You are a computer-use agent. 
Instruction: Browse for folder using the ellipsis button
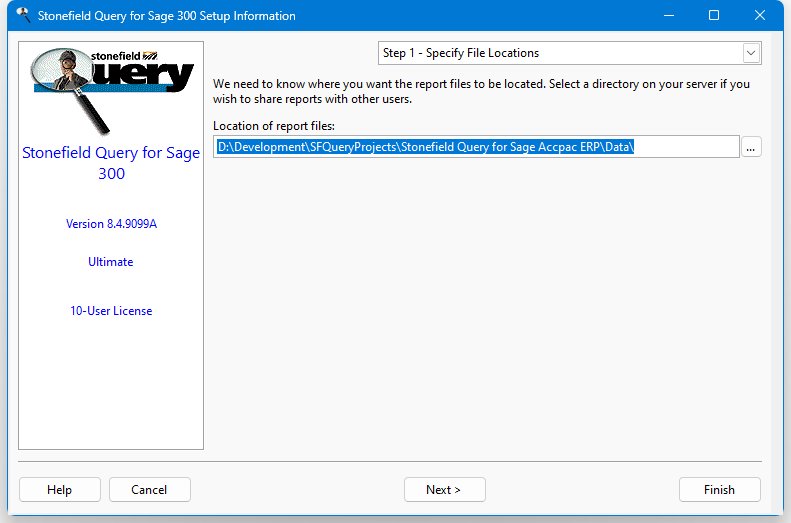click(751, 147)
